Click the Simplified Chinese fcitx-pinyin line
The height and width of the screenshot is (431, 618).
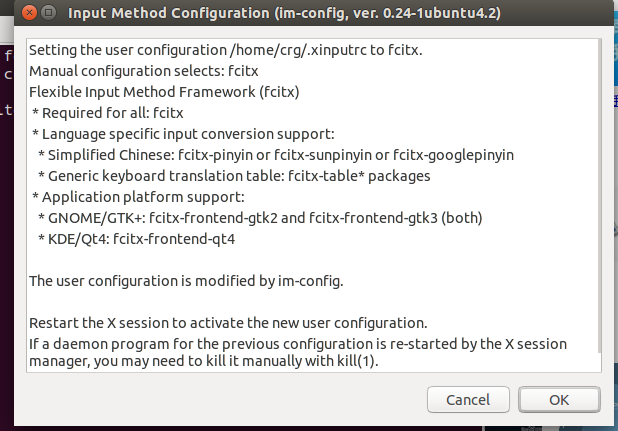(276, 155)
